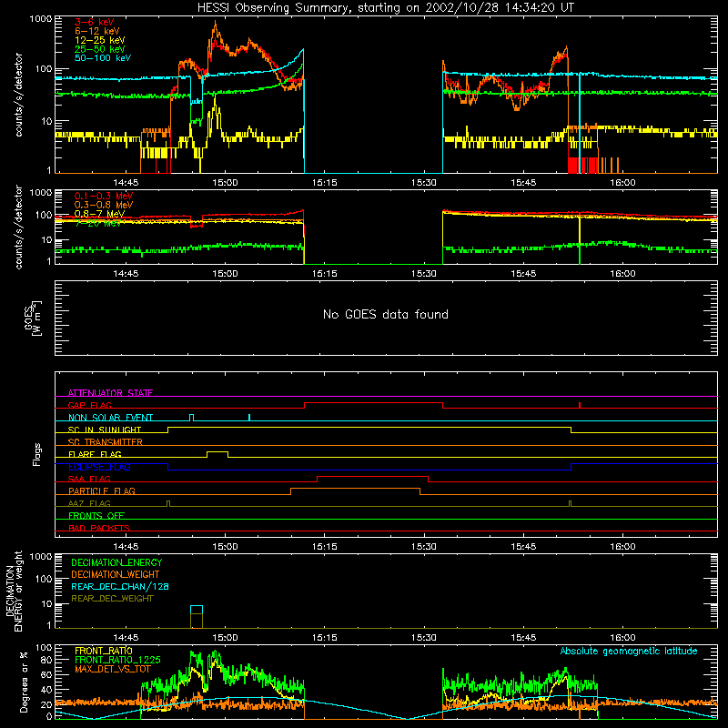Click the GOES W m-2 axis label

click(33, 318)
